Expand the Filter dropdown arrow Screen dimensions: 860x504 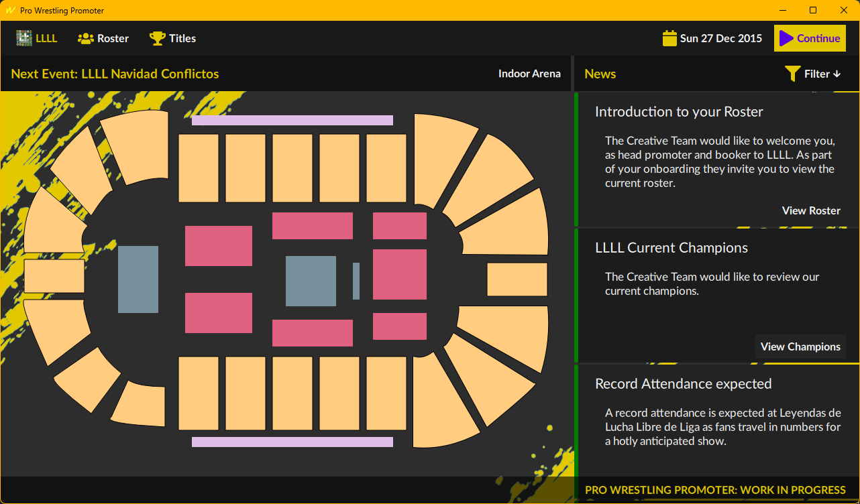837,74
